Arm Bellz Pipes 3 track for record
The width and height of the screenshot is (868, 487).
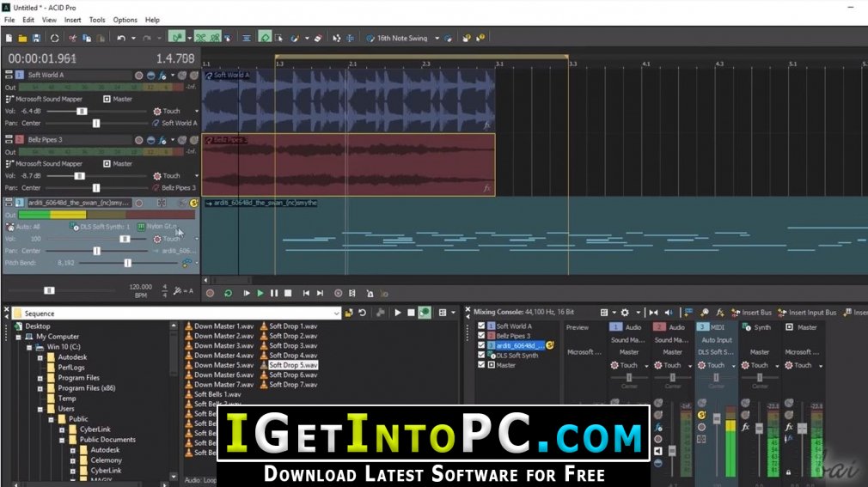tap(139, 140)
